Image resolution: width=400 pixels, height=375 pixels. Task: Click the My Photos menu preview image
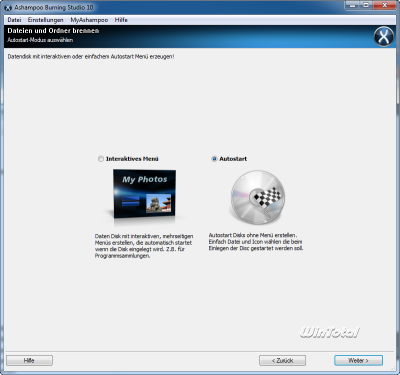click(145, 194)
